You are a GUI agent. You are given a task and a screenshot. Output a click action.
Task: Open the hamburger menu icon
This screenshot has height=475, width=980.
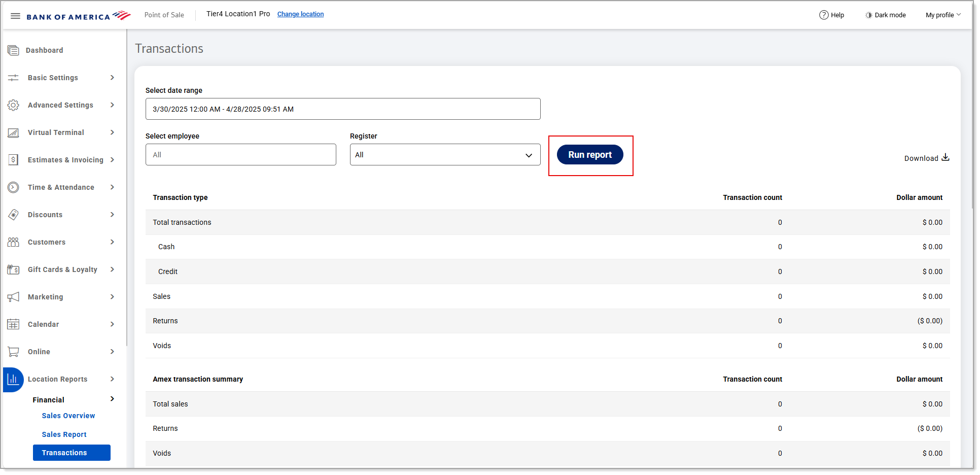pyautogui.click(x=15, y=16)
